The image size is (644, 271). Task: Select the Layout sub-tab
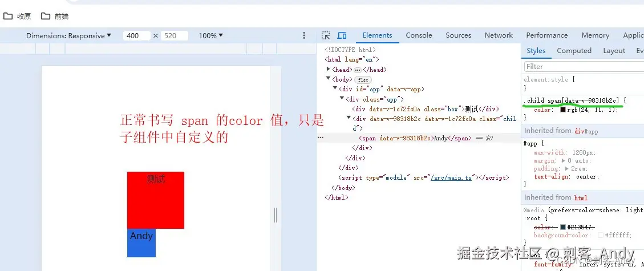[x=614, y=51]
